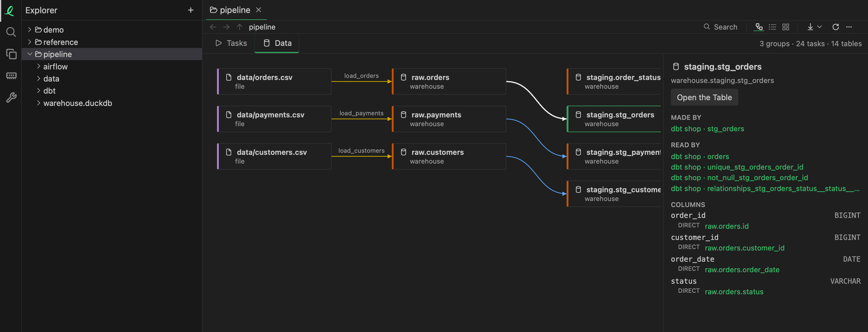Viewport: 868px width, 332px height.
Task: Add new item with Explorer plus icon
Action: point(190,10)
